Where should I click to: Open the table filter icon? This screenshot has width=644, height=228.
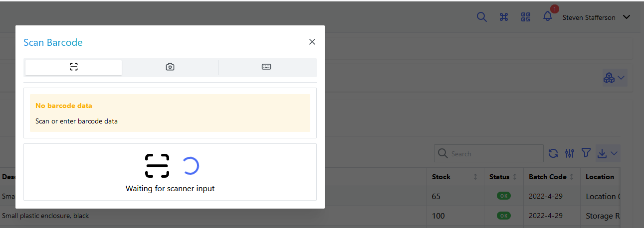click(586, 153)
